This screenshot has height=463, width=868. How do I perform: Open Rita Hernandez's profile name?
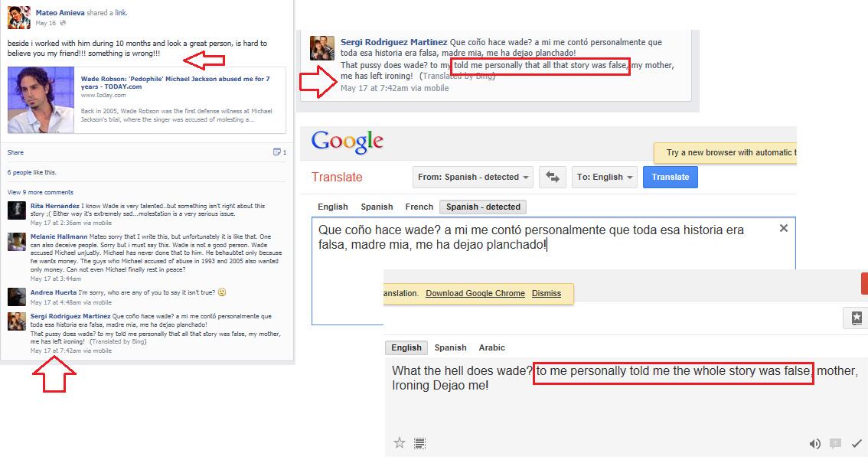(x=55, y=206)
